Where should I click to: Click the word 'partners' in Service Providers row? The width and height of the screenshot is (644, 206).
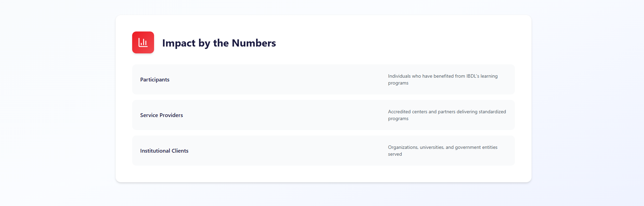pyautogui.click(x=446, y=112)
